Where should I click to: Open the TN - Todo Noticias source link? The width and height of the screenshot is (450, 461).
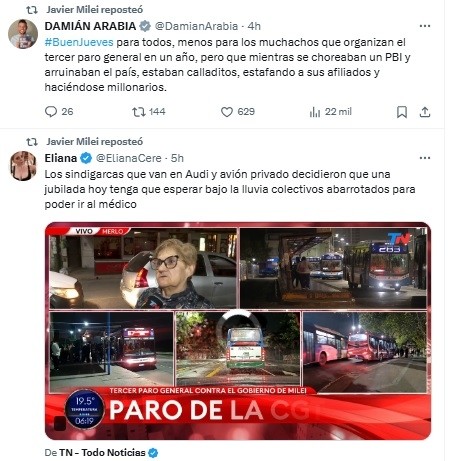102,453
